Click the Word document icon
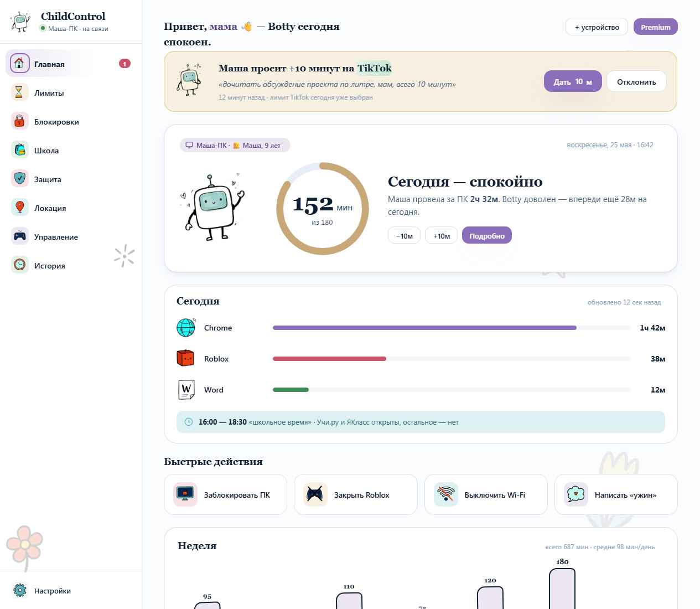 click(x=186, y=390)
